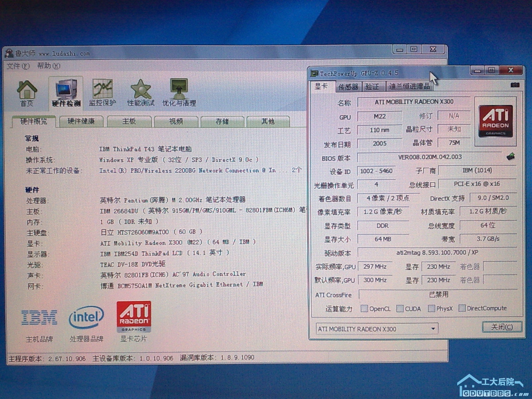This screenshot has width=532, height=399.
Task: Switch to the 其他 tab
Action: (x=268, y=121)
